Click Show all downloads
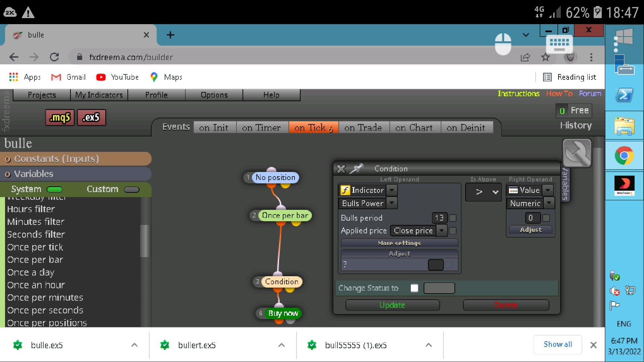 558,345
